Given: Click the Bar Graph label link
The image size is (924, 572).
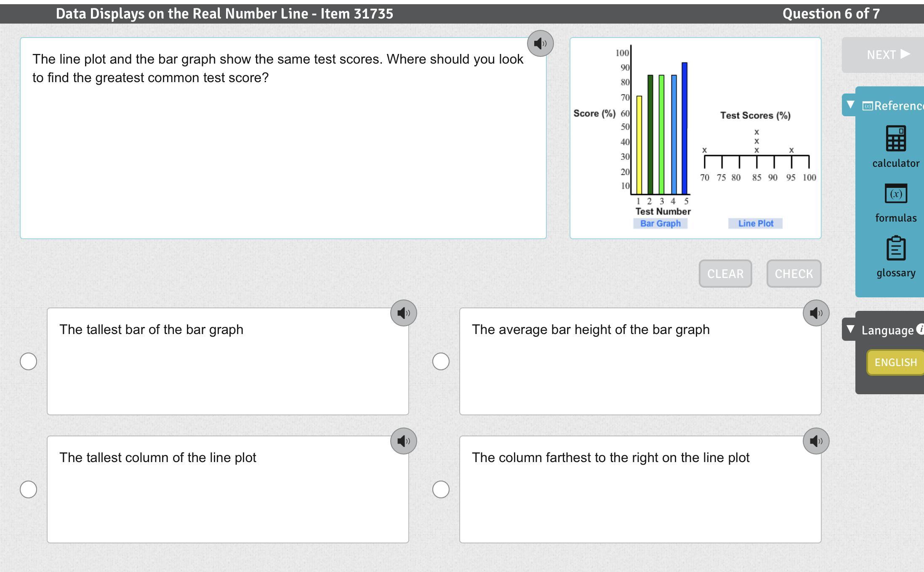Looking at the screenshot, I should (x=660, y=224).
